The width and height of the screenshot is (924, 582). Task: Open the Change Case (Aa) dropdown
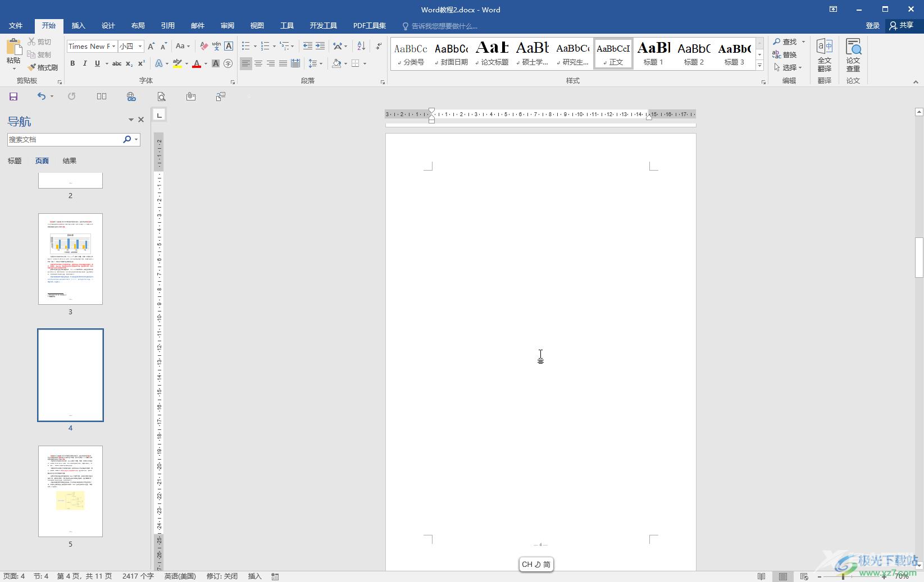coord(183,46)
